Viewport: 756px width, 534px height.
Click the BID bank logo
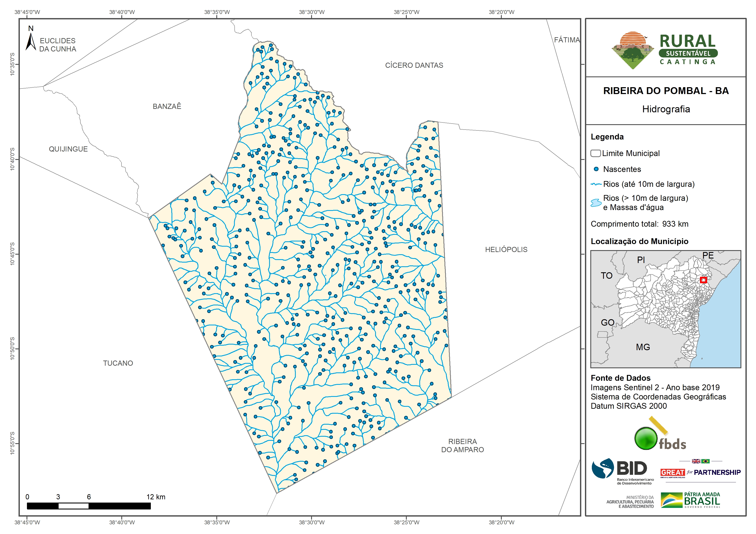click(623, 471)
